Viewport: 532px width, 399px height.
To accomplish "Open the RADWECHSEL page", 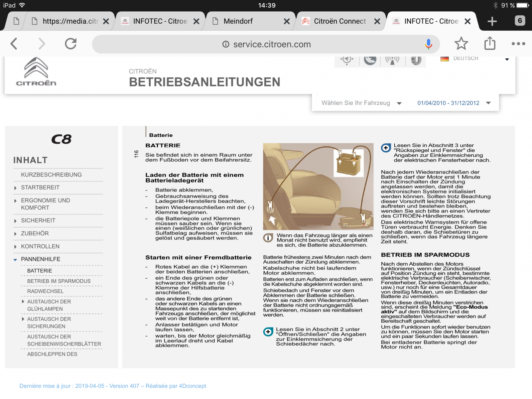I will (x=45, y=291).
